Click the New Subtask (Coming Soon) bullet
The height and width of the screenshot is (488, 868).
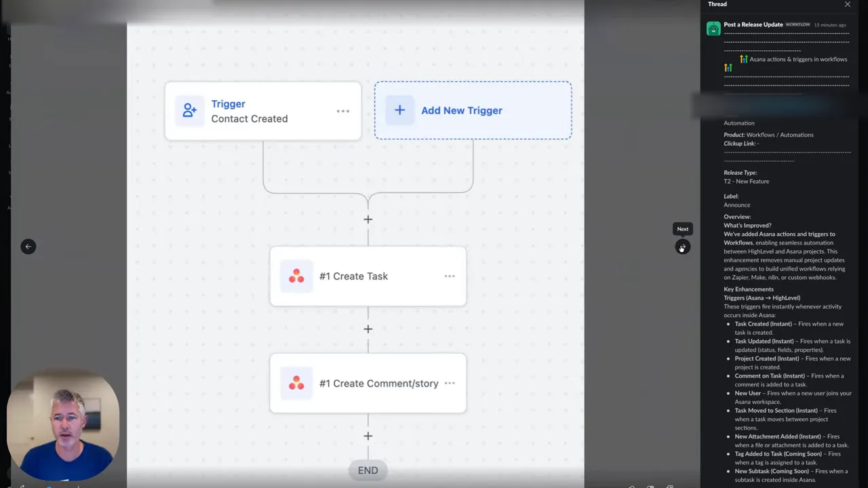coord(791,475)
